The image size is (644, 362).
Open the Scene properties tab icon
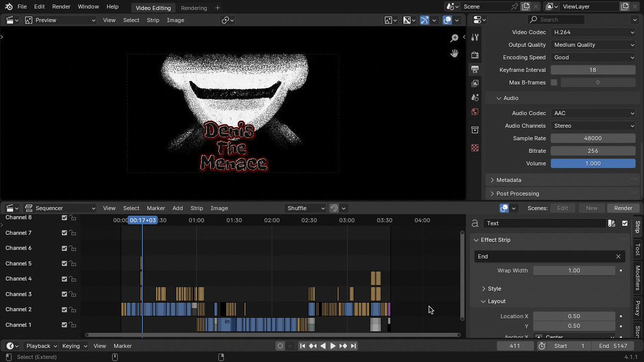pyautogui.click(x=475, y=98)
